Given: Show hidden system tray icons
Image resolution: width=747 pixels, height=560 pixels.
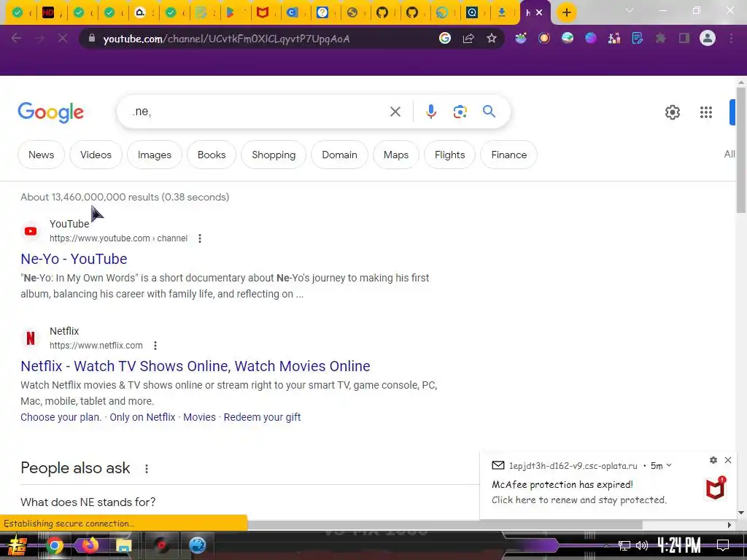Looking at the screenshot, I should (606, 545).
